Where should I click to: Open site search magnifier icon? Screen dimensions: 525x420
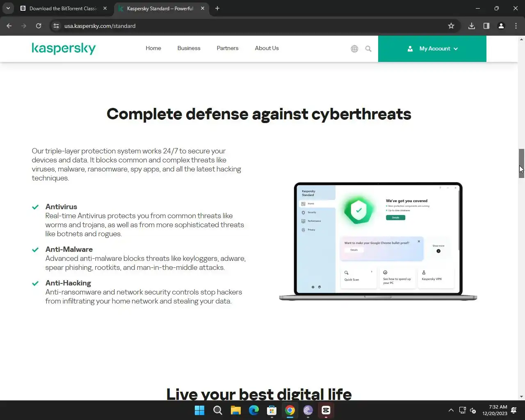(x=368, y=49)
